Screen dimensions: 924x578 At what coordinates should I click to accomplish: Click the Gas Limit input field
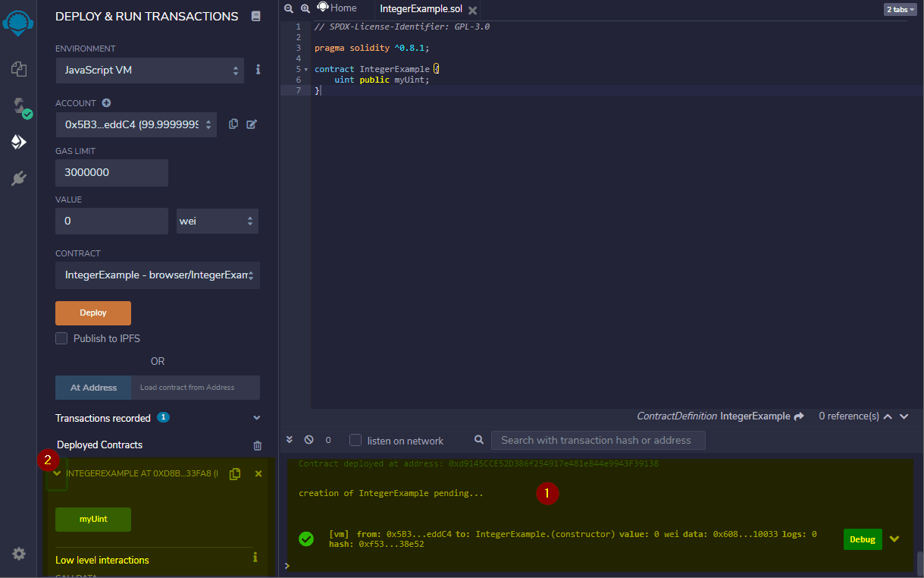111,173
